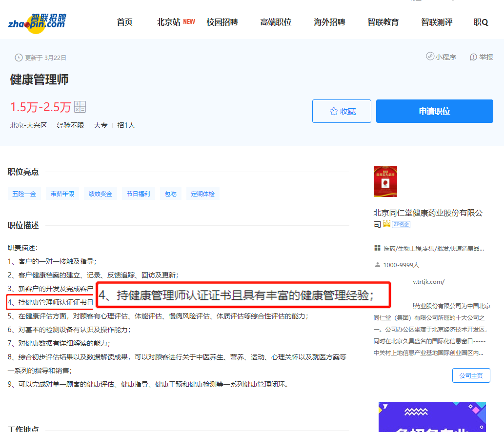
Task: Select 海外招聘 in the top menu
Action: click(329, 22)
